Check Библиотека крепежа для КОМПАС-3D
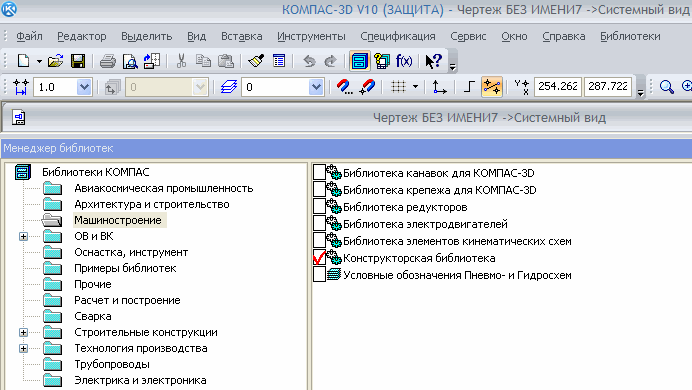 [x=319, y=189]
